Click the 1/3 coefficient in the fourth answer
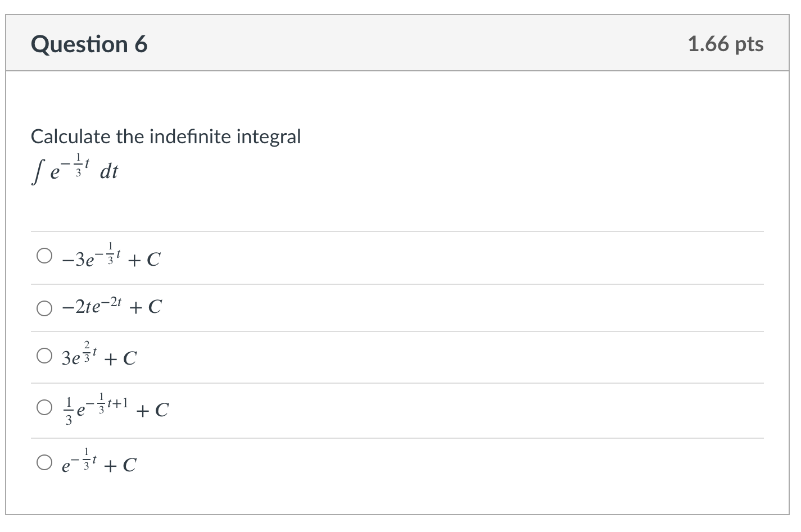 click(x=69, y=411)
